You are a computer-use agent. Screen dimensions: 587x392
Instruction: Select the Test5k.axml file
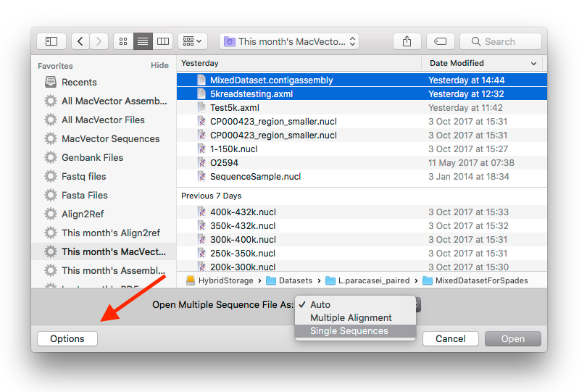[x=234, y=108]
